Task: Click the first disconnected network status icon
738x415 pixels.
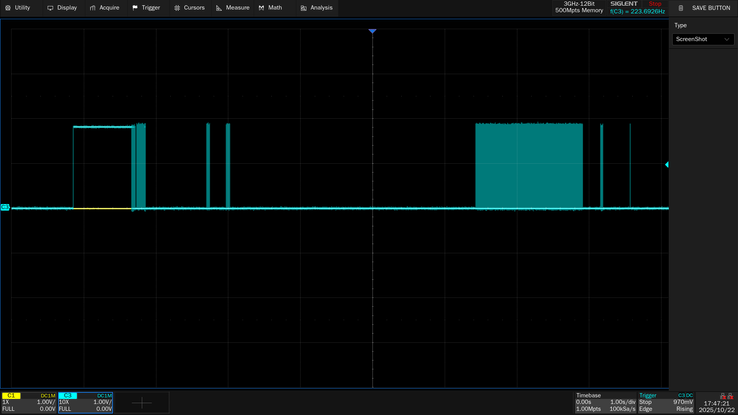Action: 723,396
